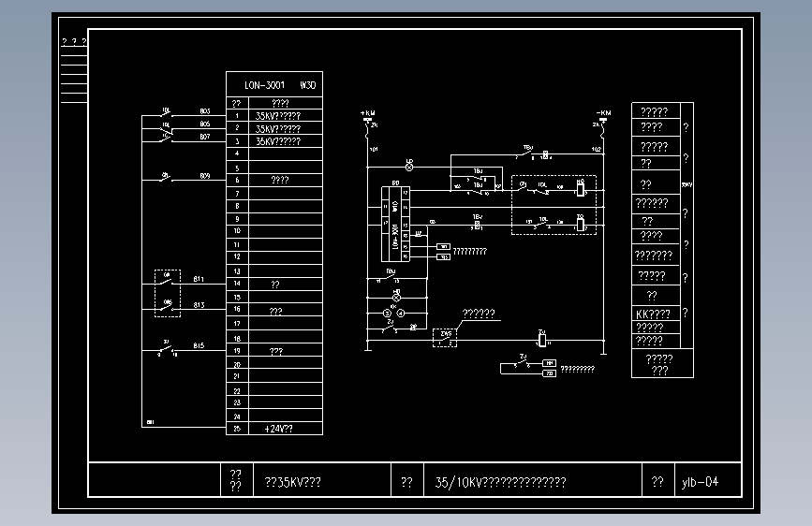Select the vertical LON-3001 module block label
The height and width of the screenshot is (526, 812).
[395, 237]
